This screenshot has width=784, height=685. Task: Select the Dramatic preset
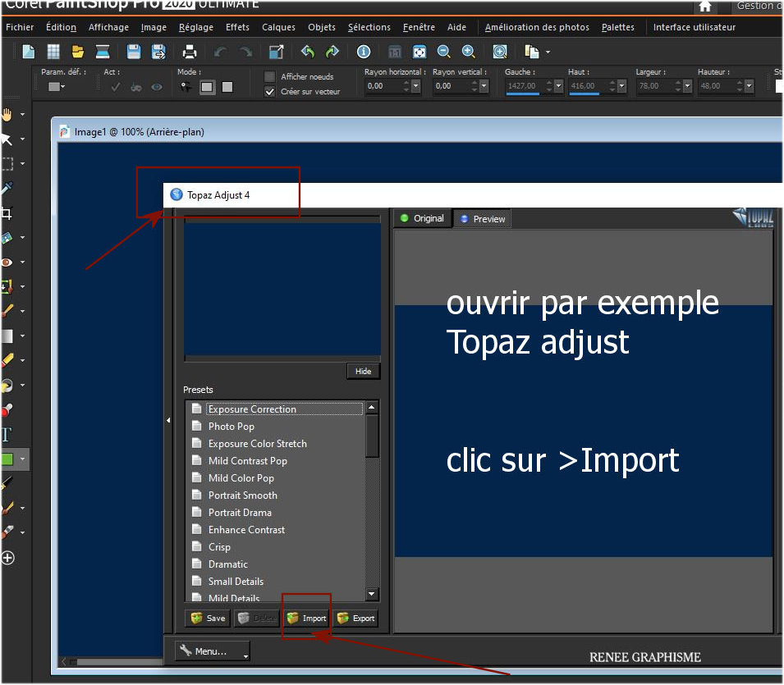(x=228, y=564)
